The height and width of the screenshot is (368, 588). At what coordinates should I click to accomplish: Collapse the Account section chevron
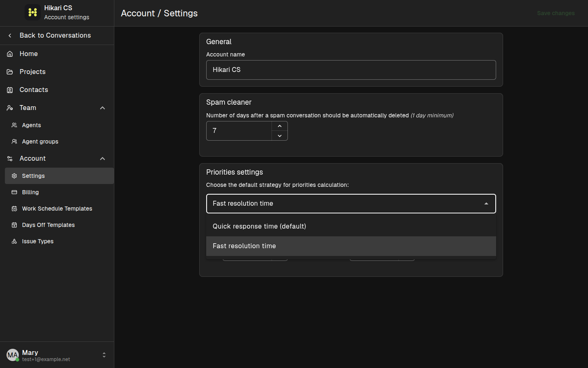tap(102, 159)
